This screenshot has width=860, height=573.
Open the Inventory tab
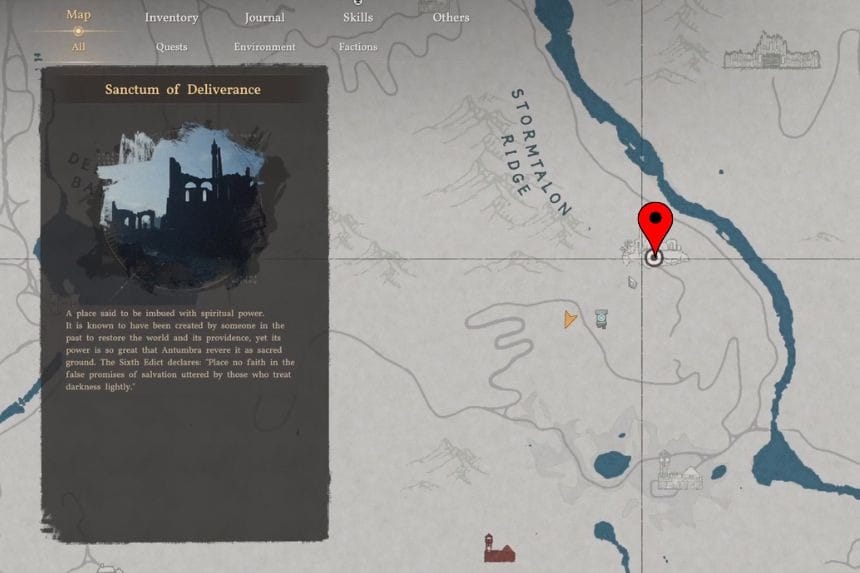tap(172, 18)
